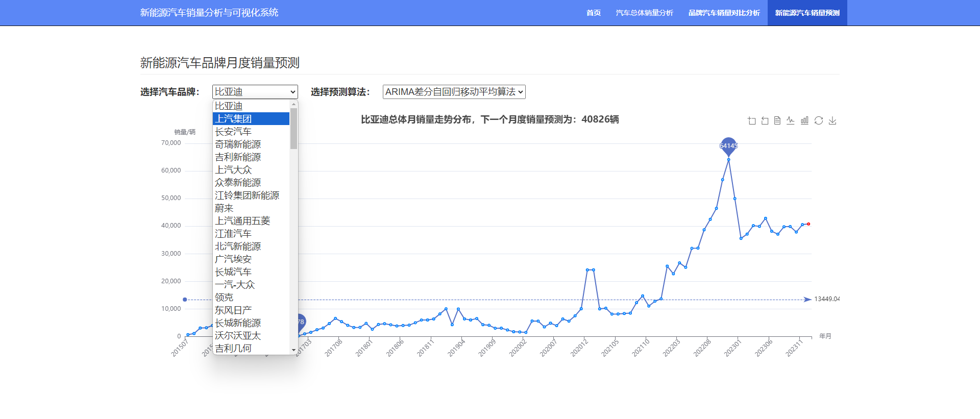The image size is (980, 419).
Task: Click the brand list scrollbar thumb
Action: click(293, 128)
